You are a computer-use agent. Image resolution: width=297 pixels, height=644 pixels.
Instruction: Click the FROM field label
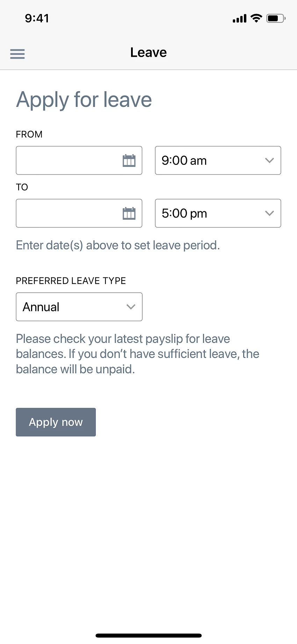click(29, 134)
